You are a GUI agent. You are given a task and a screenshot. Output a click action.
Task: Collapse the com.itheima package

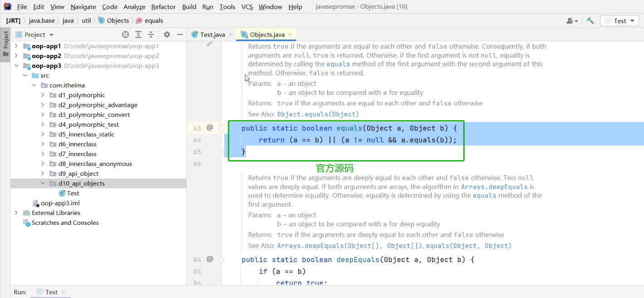[34, 85]
